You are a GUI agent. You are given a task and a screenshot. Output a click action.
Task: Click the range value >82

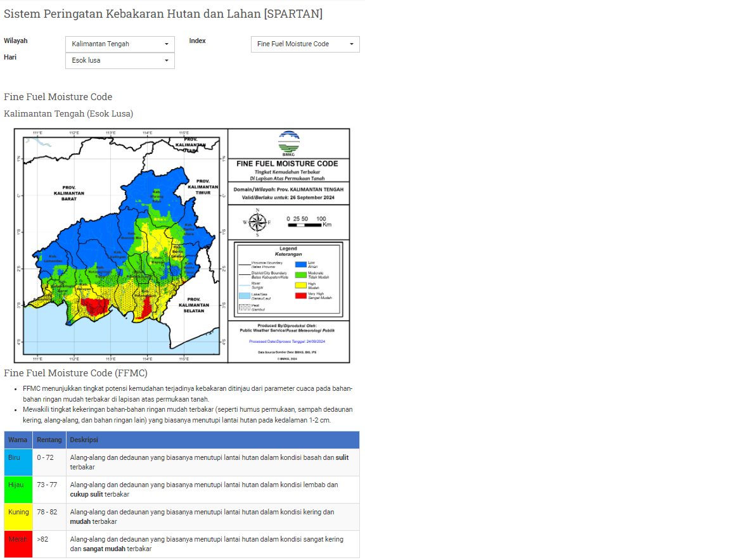pyautogui.click(x=42, y=539)
